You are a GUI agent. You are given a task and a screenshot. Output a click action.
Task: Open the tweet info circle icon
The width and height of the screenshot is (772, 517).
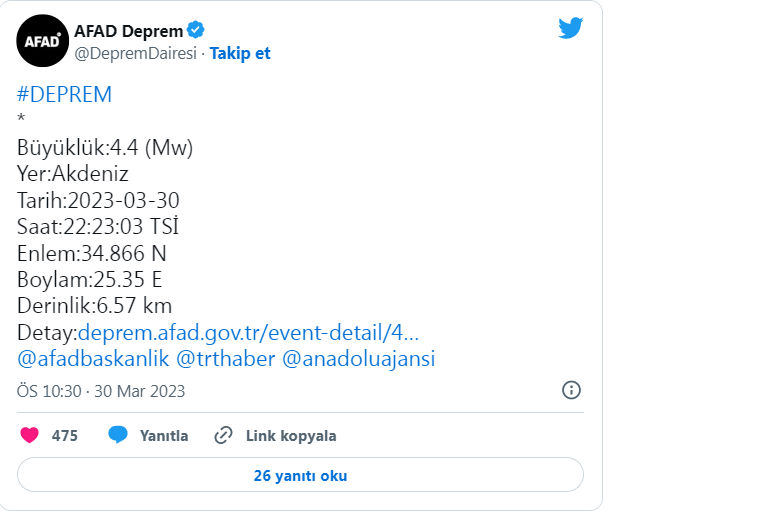tap(571, 390)
